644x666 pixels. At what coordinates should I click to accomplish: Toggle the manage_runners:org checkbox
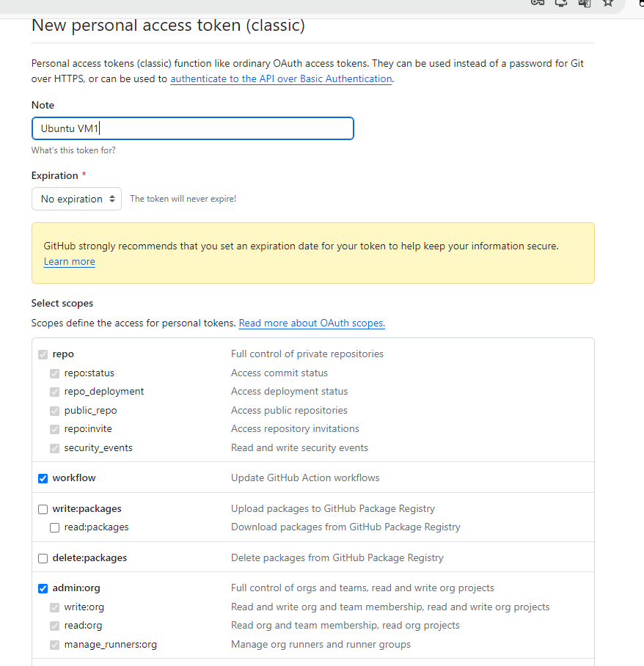[55, 645]
